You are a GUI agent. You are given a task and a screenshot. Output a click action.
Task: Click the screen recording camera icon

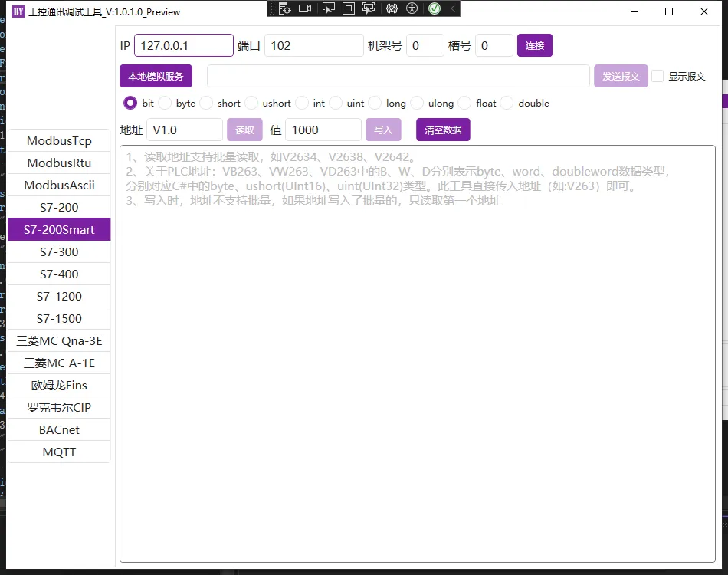pyautogui.click(x=306, y=8)
